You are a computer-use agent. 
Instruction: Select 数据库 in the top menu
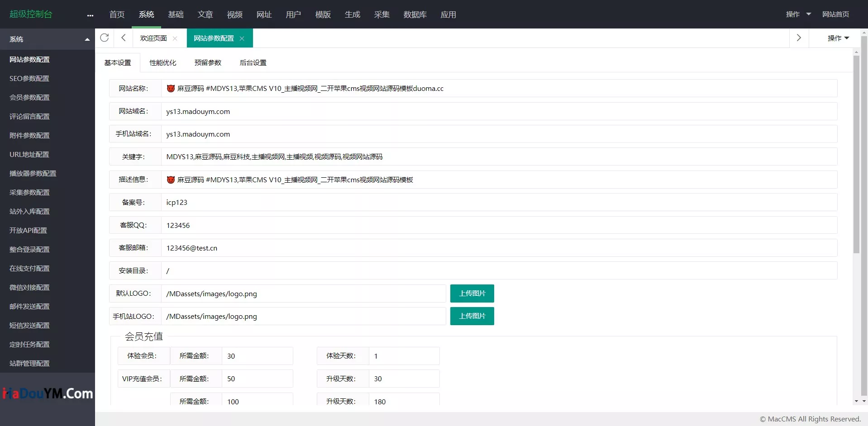tap(415, 14)
